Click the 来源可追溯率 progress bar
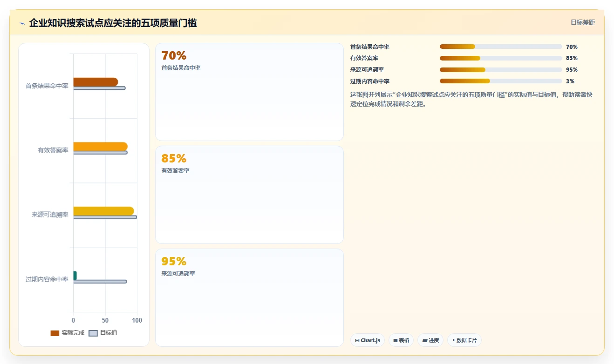The image size is (614, 364). pos(501,70)
